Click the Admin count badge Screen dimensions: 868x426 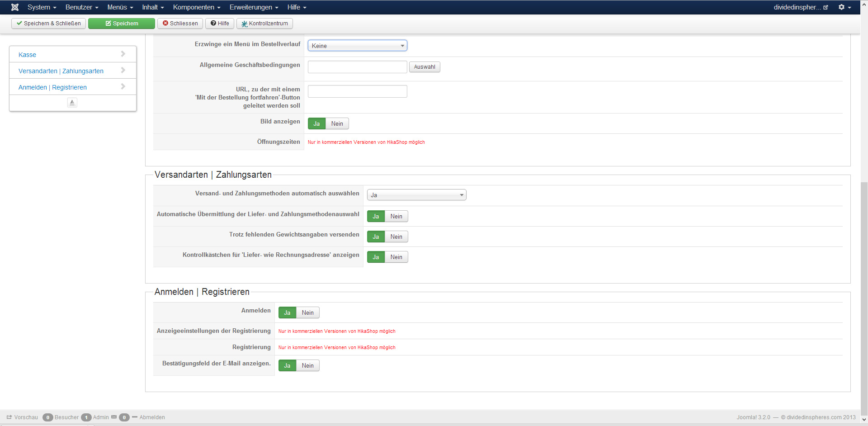coord(86,417)
